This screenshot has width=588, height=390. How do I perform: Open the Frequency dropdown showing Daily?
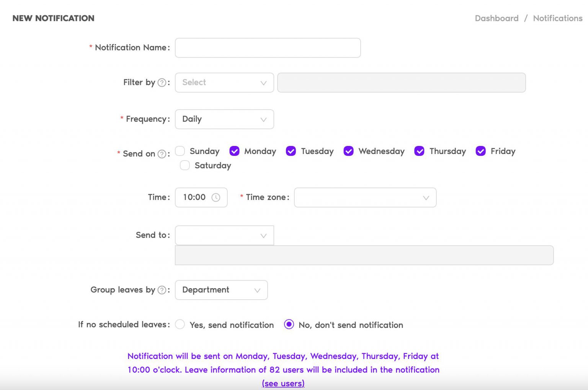[224, 119]
